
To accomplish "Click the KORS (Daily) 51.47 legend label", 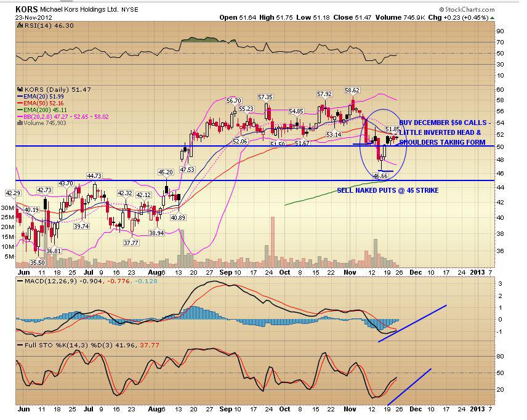I will [x=57, y=89].
